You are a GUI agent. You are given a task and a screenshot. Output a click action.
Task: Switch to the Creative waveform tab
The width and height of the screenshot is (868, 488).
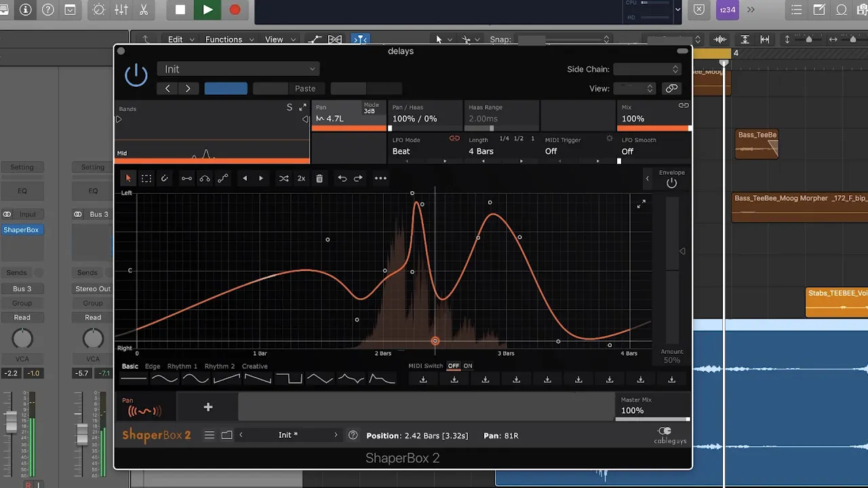click(255, 366)
